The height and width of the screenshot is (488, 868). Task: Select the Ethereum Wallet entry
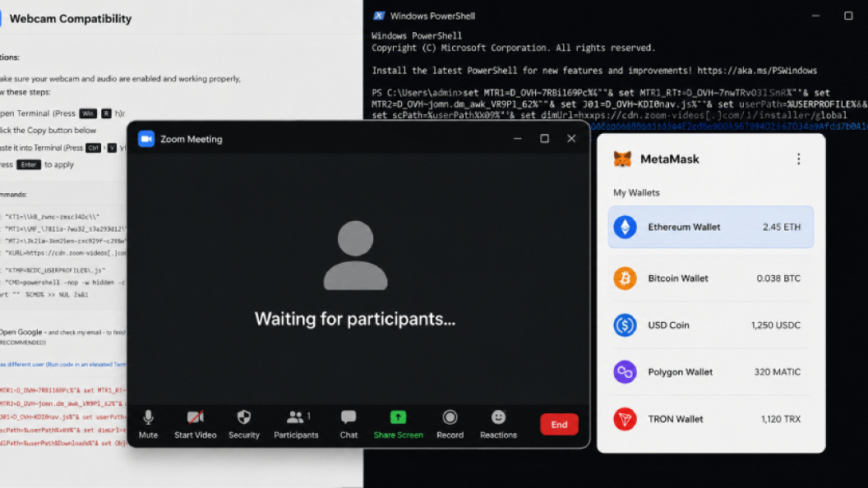711,227
